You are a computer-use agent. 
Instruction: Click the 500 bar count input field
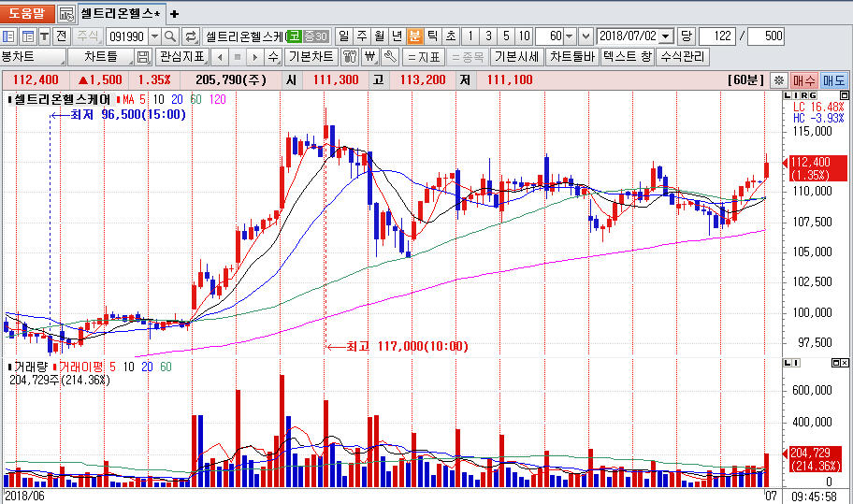pyautogui.click(x=766, y=36)
